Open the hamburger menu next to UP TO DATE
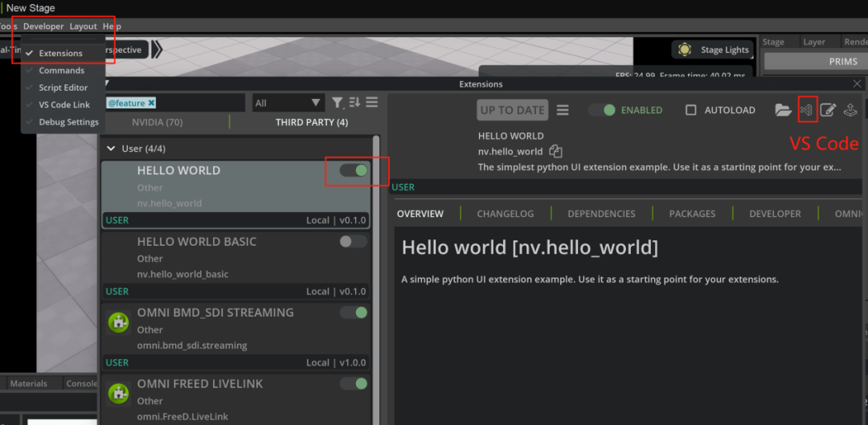Screen dimensions: 868x425 point(563,110)
